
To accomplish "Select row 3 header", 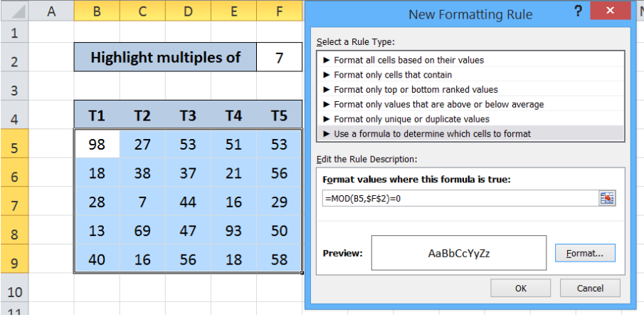I will [14, 86].
